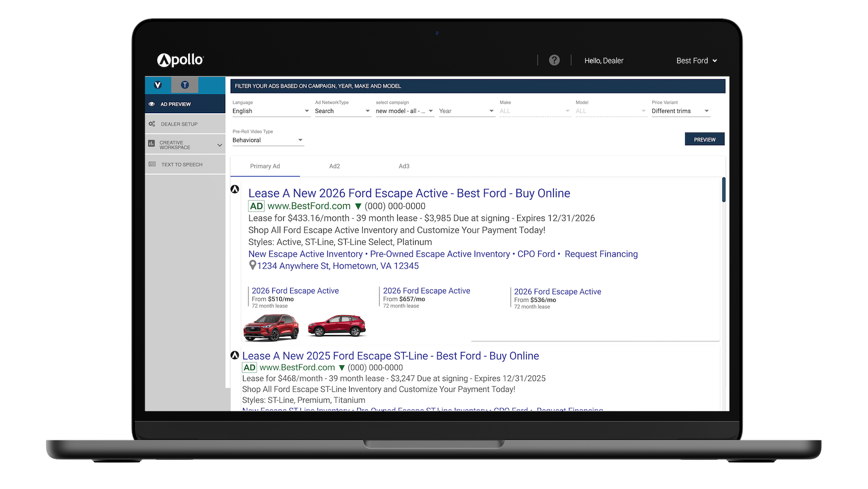Open the Language dropdown
868x489 pixels.
click(270, 111)
